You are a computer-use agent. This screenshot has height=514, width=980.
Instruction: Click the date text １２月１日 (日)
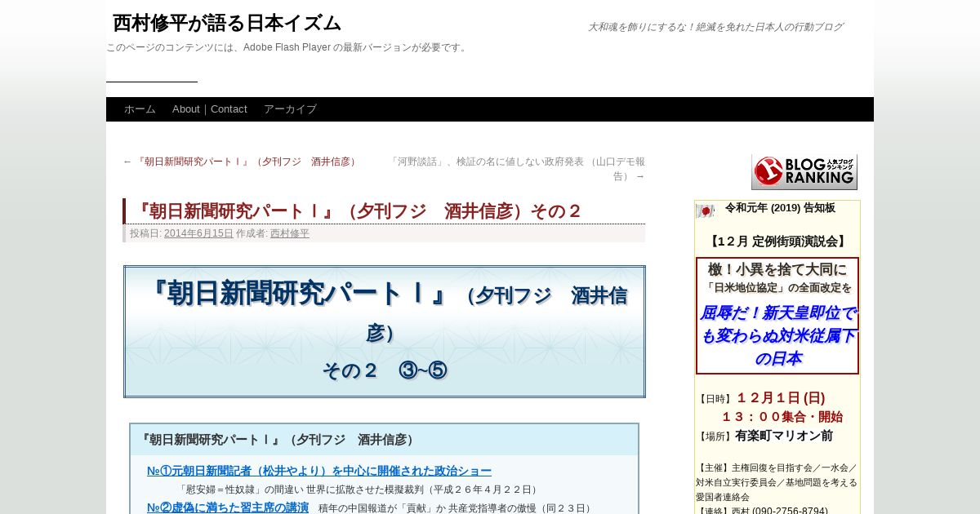tap(780, 398)
